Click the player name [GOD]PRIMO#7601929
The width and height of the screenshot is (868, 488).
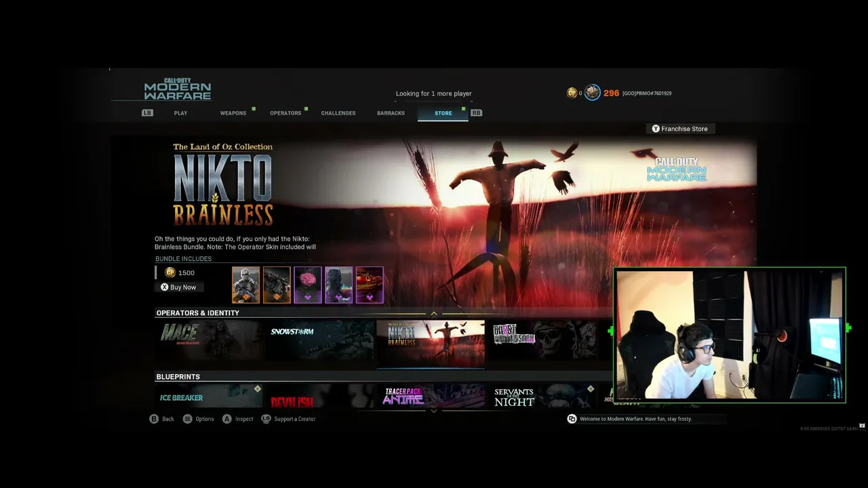[x=647, y=94]
